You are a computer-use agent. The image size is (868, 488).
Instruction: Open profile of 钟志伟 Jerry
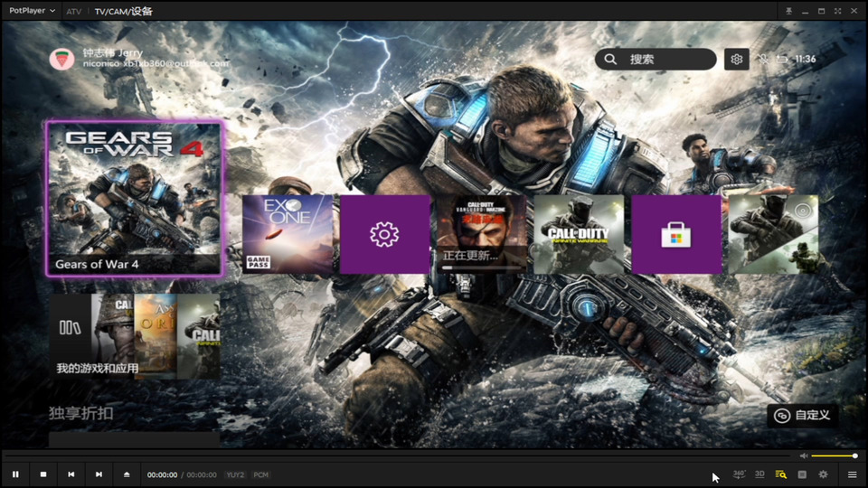point(113,52)
